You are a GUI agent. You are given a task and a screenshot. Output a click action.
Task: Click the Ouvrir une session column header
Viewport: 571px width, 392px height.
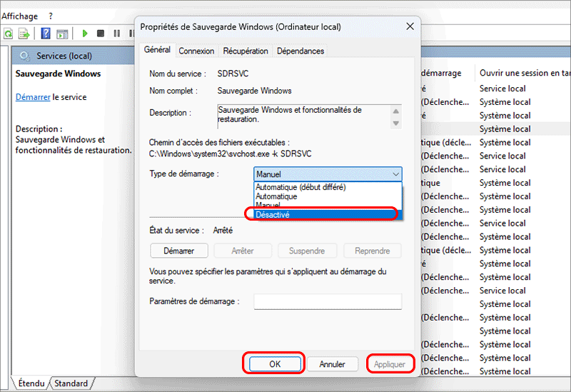(525, 73)
